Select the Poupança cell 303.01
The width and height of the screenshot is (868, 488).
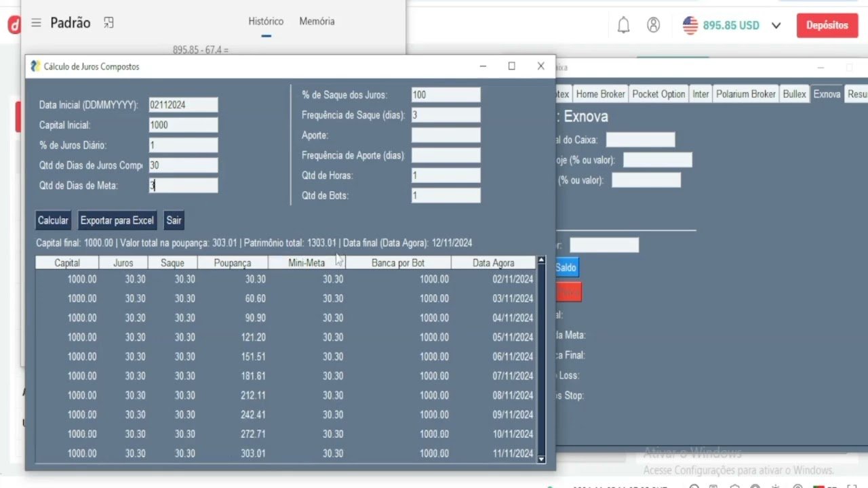click(253, 453)
